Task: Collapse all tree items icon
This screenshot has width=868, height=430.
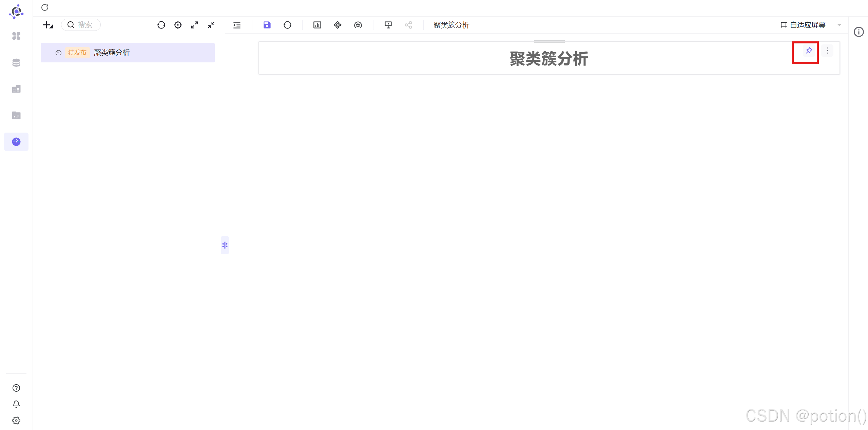Action: (211, 25)
